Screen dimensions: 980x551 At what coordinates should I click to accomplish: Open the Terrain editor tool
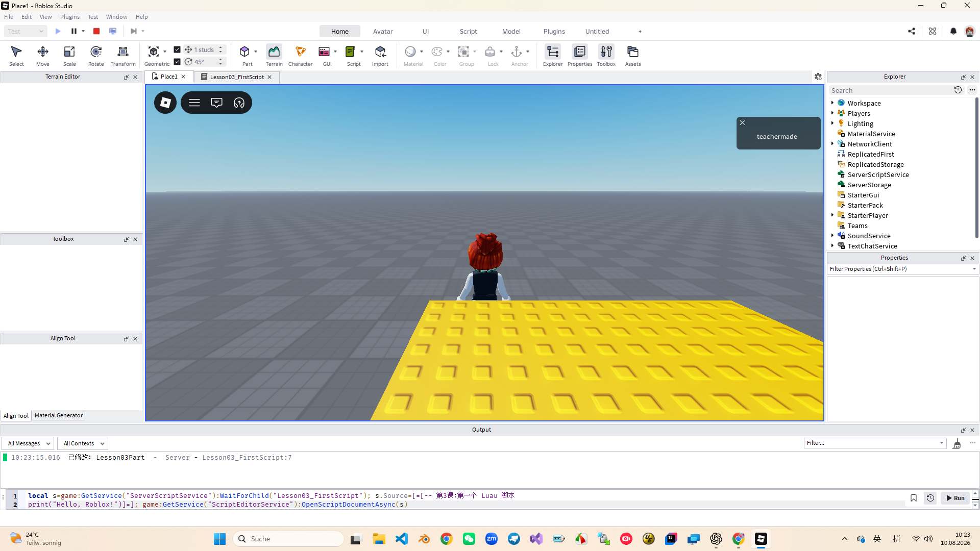[274, 56]
